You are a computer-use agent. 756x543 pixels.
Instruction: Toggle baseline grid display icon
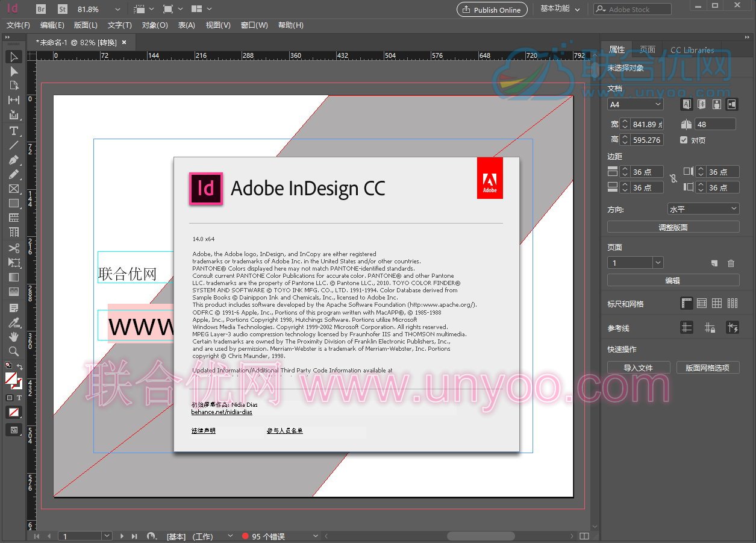702,303
